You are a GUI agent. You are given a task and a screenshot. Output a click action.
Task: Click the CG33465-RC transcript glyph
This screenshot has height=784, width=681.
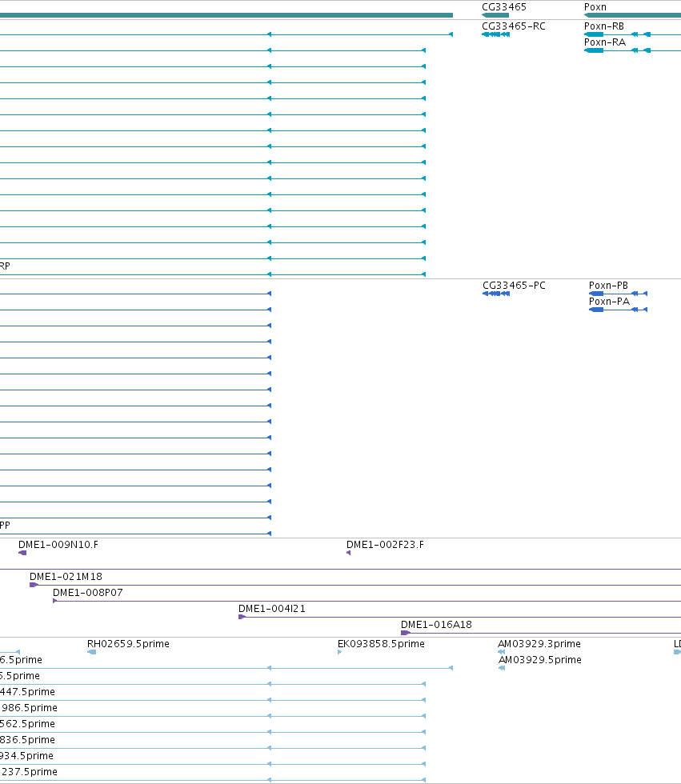click(x=495, y=34)
